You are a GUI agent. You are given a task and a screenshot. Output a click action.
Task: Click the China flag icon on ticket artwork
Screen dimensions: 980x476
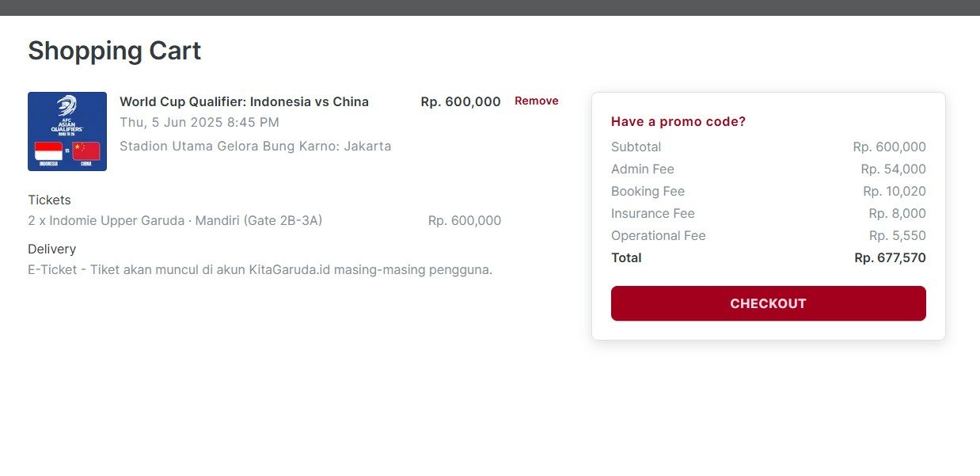click(85, 150)
